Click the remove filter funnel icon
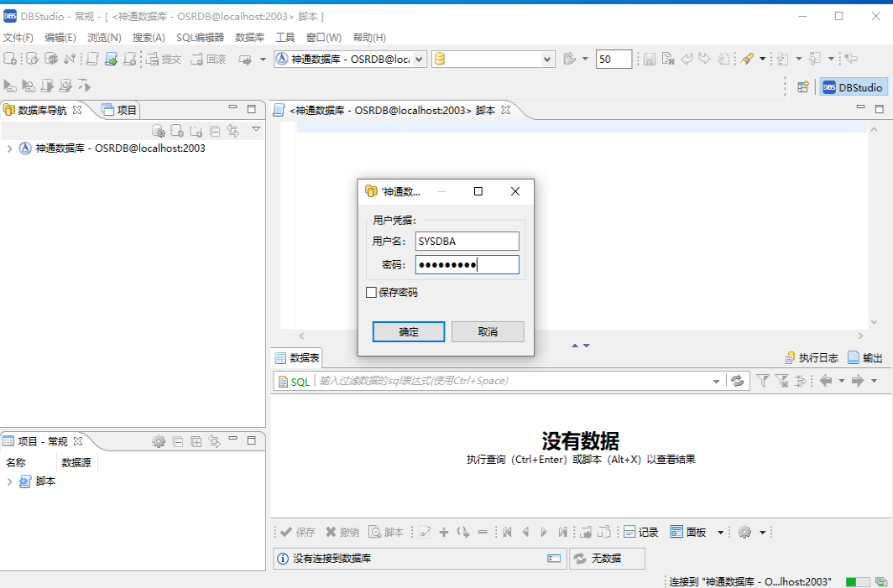Screen dimensions: 893x588 pyautogui.click(x=782, y=381)
